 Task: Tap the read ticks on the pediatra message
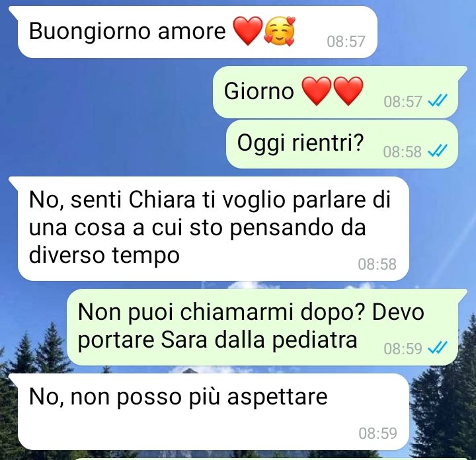pyautogui.click(x=438, y=348)
